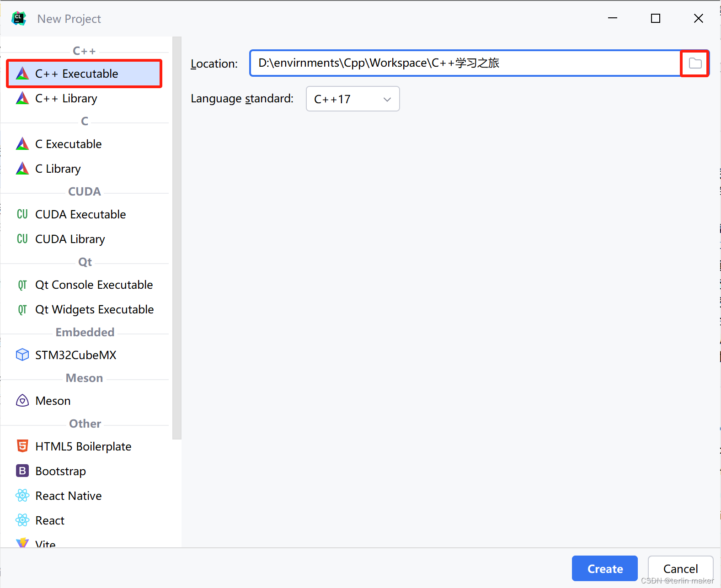Select STM32CubeMX embedded project
The width and height of the screenshot is (721, 588).
click(84, 355)
